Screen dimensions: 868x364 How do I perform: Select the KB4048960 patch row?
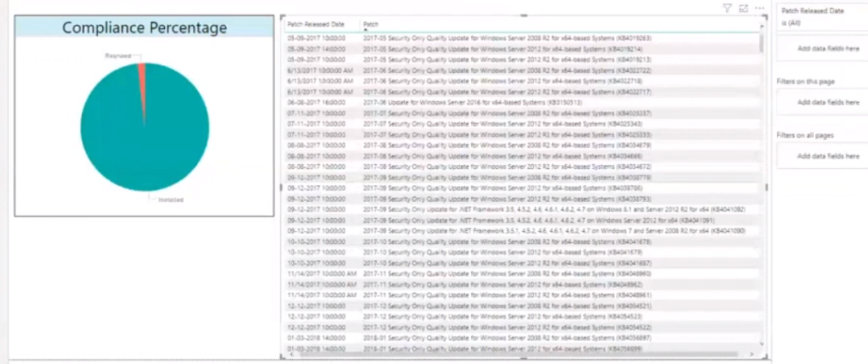(x=523, y=274)
